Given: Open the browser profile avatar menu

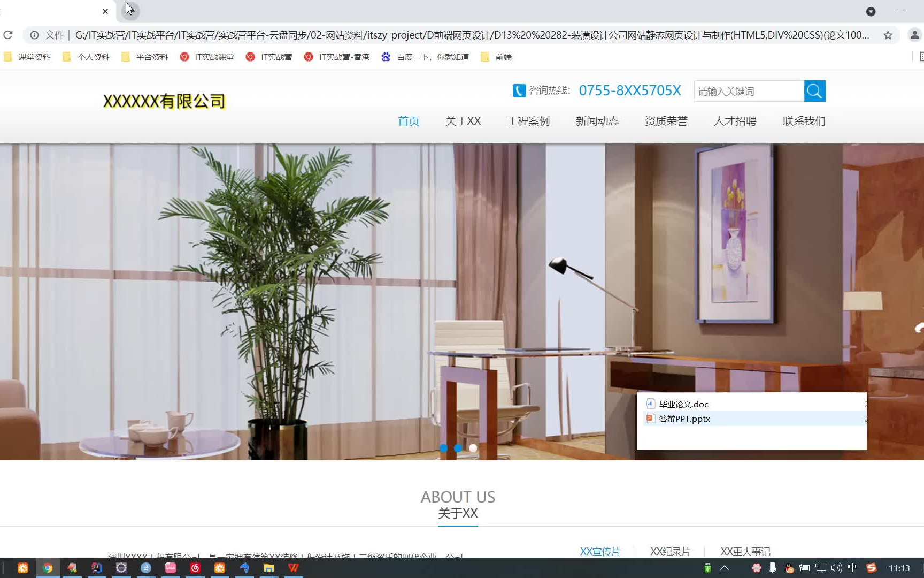Looking at the screenshot, I should click(914, 35).
